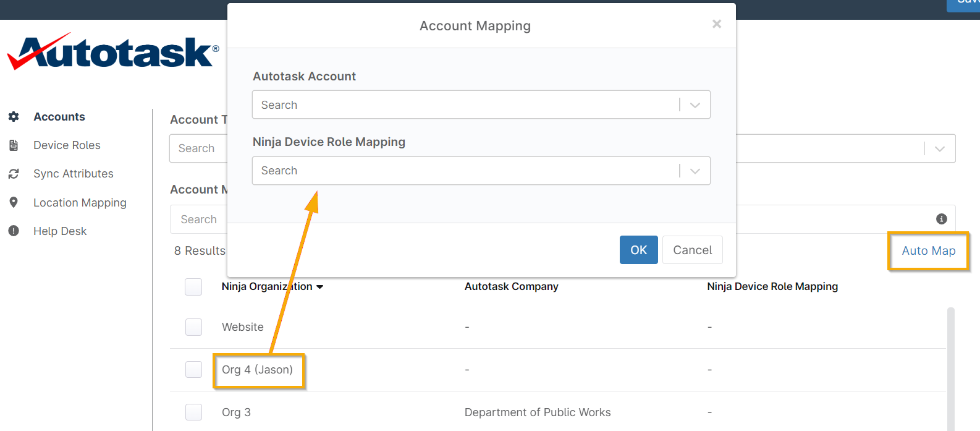Close the Account Mapping dialog

click(x=716, y=24)
